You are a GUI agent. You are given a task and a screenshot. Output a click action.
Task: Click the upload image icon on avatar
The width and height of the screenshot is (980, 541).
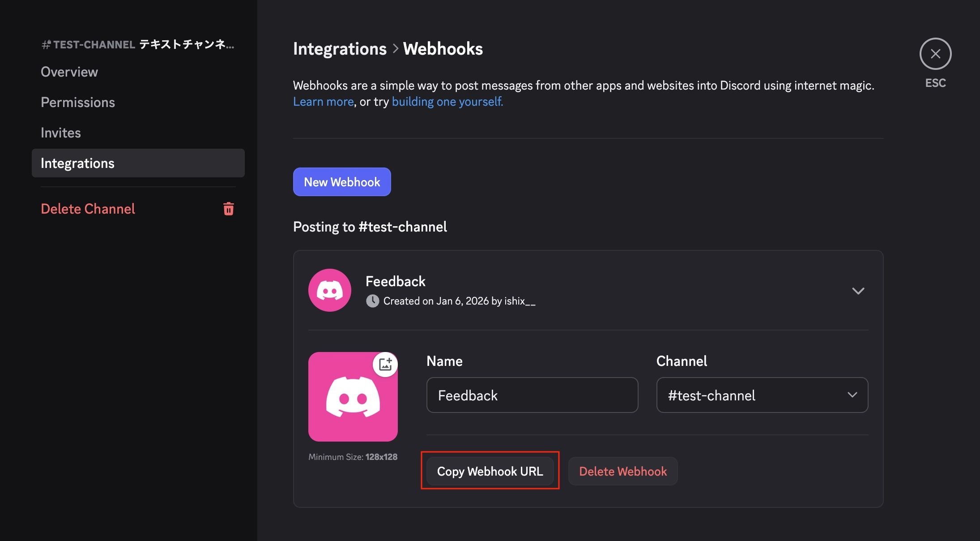tap(385, 364)
